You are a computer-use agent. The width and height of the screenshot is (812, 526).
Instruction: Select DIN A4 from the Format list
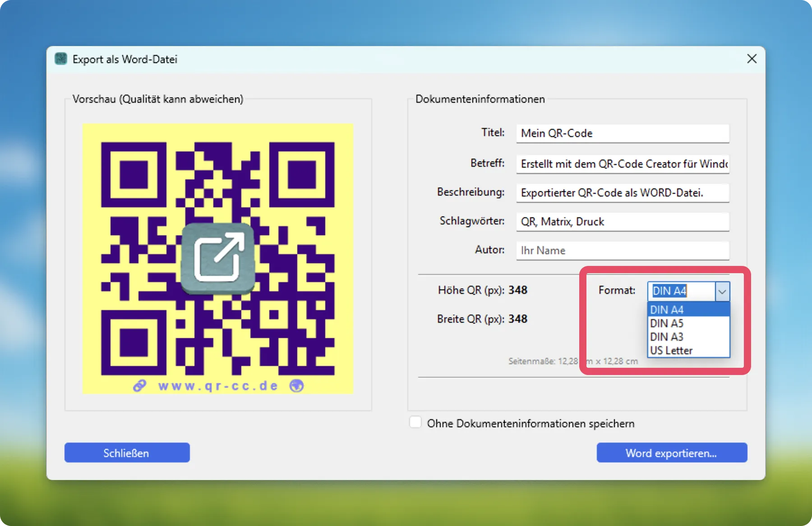coord(688,310)
